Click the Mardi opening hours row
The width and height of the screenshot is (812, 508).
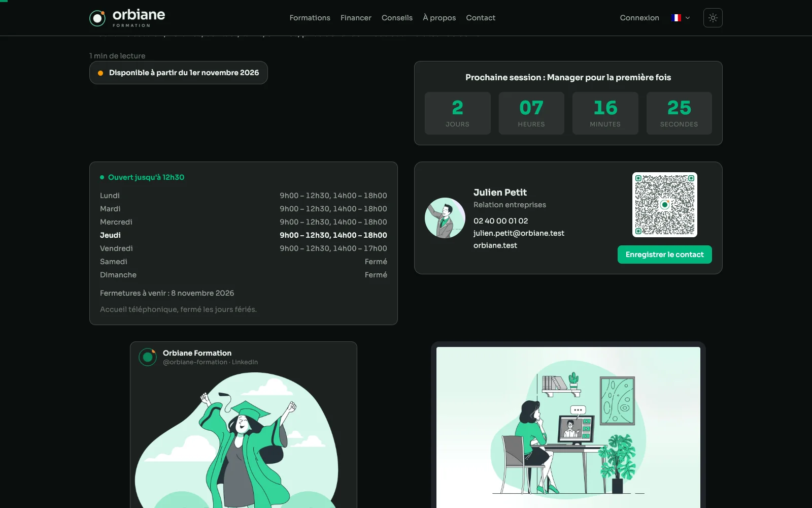(x=244, y=209)
